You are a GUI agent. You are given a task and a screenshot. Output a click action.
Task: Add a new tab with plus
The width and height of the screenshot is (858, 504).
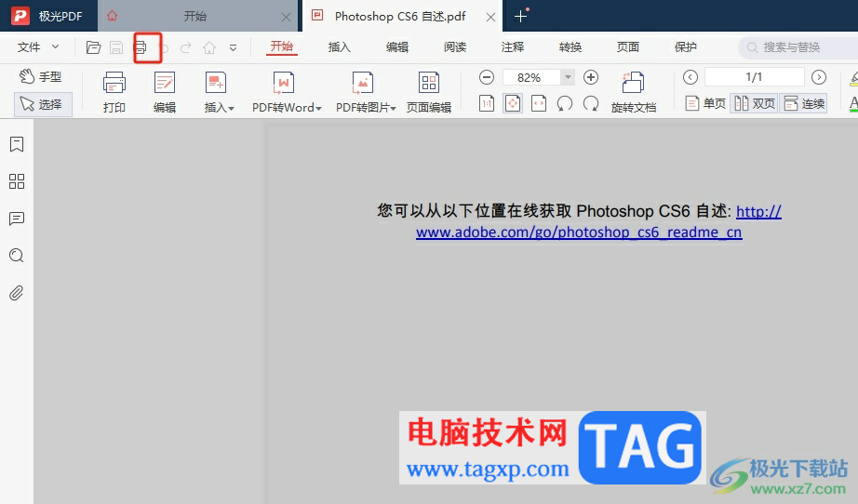(x=521, y=17)
